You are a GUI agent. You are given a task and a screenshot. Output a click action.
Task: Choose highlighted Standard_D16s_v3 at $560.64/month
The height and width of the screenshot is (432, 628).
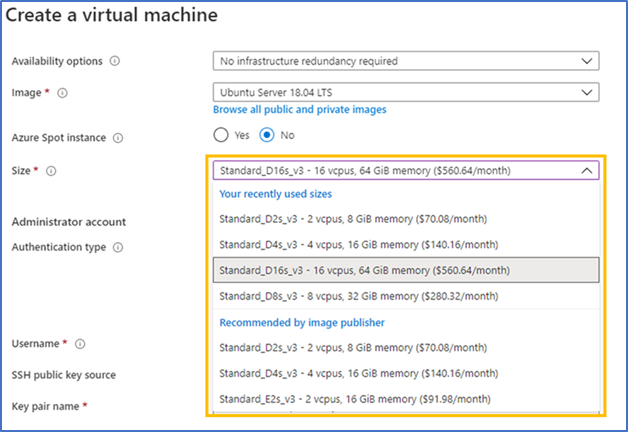point(406,270)
